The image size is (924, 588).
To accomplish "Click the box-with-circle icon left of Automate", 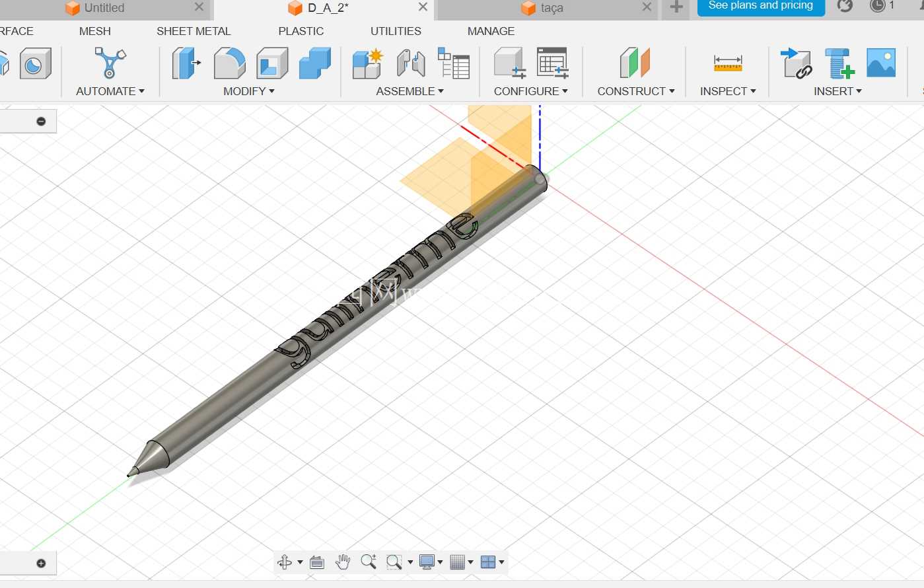I will 35,63.
